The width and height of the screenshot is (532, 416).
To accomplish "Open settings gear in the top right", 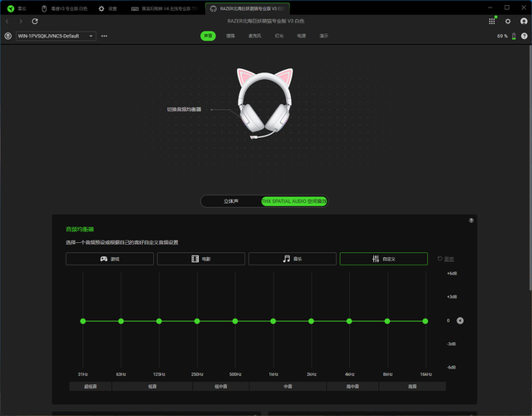I will (508, 22).
